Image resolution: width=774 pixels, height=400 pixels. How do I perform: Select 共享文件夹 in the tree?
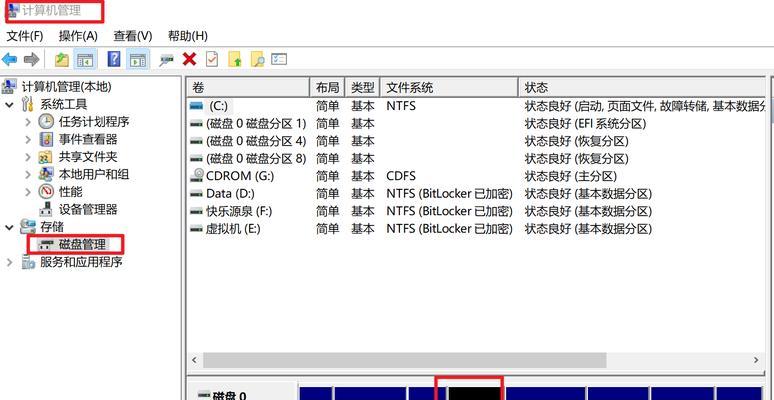click(x=88, y=157)
